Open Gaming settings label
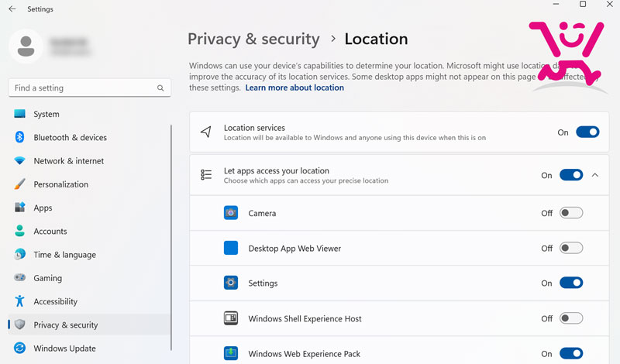Image resolution: width=620 pixels, height=364 pixels. (x=47, y=278)
